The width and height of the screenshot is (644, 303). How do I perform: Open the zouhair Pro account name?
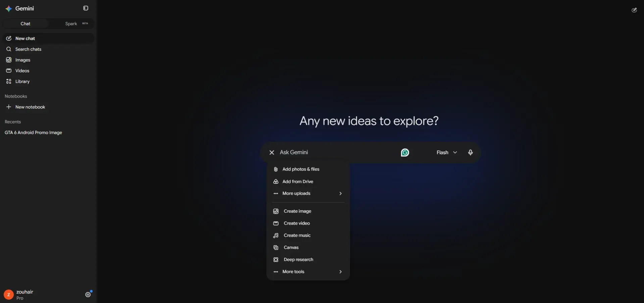pos(24,295)
